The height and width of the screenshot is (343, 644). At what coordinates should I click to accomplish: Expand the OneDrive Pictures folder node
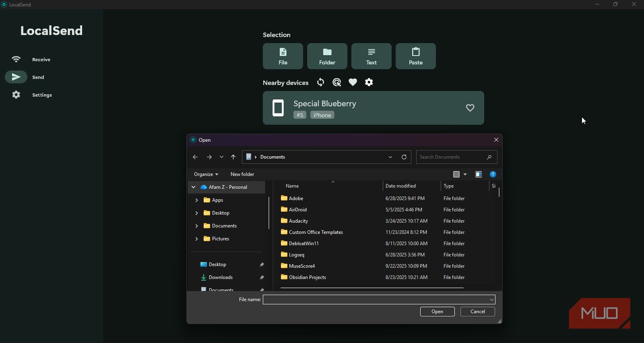pyautogui.click(x=196, y=239)
